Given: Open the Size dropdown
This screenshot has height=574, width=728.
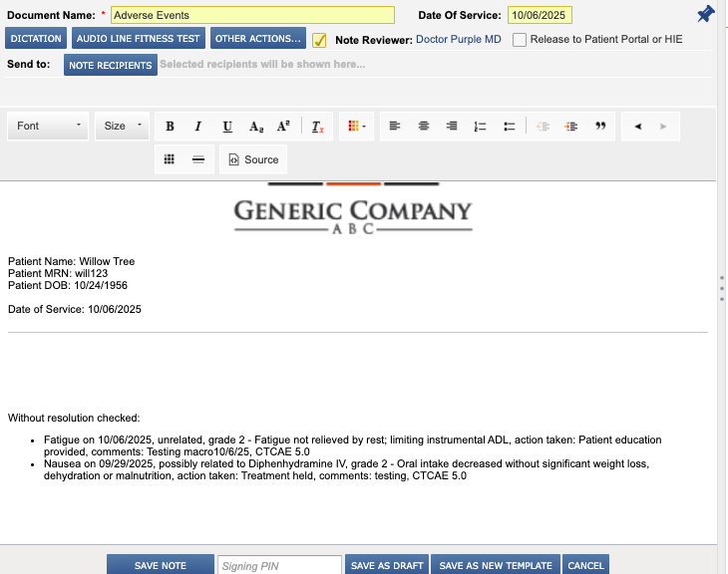Looking at the screenshot, I should (124, 127).
